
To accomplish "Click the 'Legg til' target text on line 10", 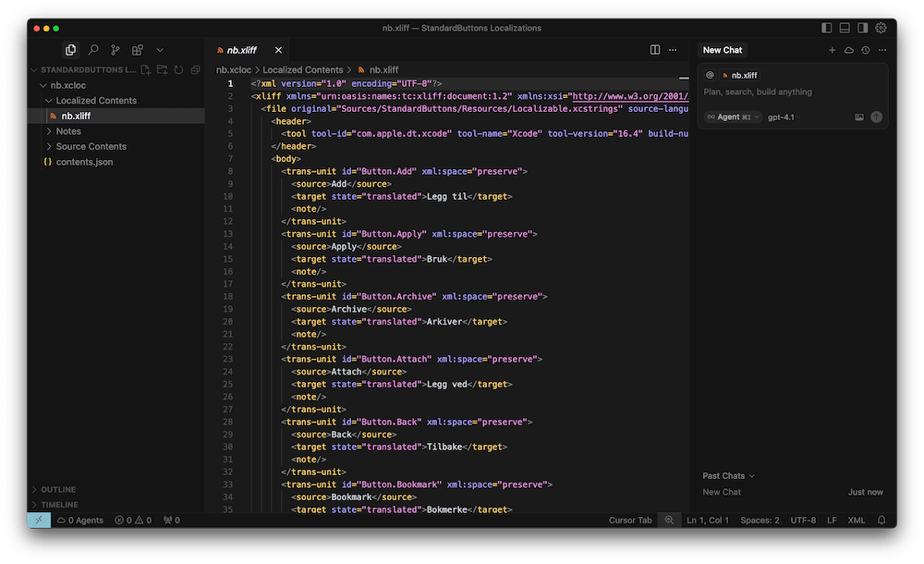I will (446, 196).
